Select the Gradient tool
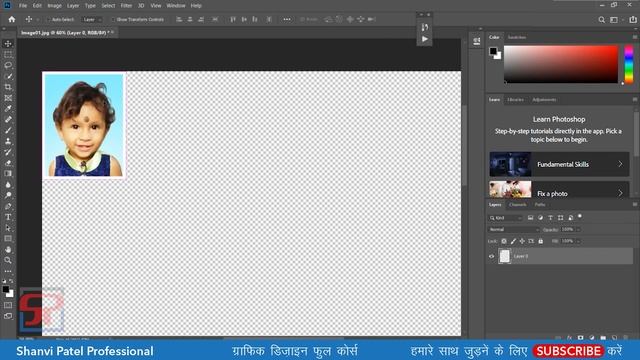Image resolution: width=640 pixels, height=360 pixels. 8,173
